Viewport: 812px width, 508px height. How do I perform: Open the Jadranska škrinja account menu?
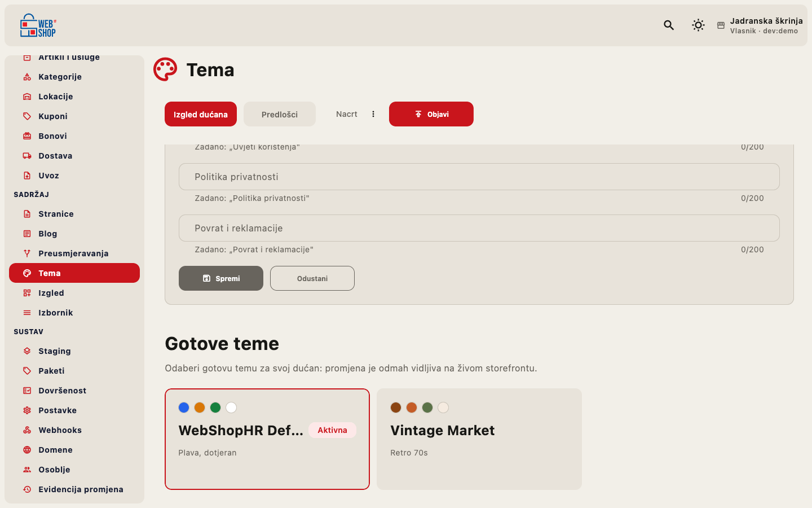(760, 25)
